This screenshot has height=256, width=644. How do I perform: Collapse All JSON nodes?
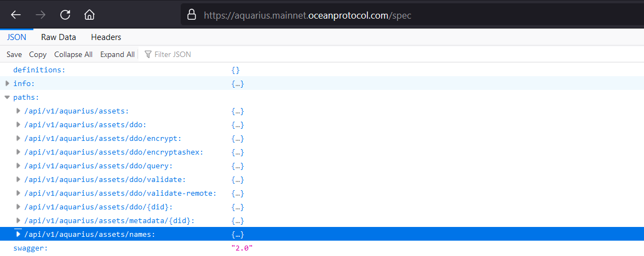click(x=73, y=54)
